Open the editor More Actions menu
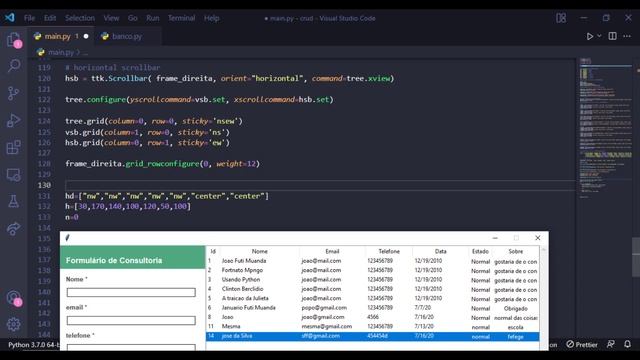640x360 pixels. [x=627, y=36]
